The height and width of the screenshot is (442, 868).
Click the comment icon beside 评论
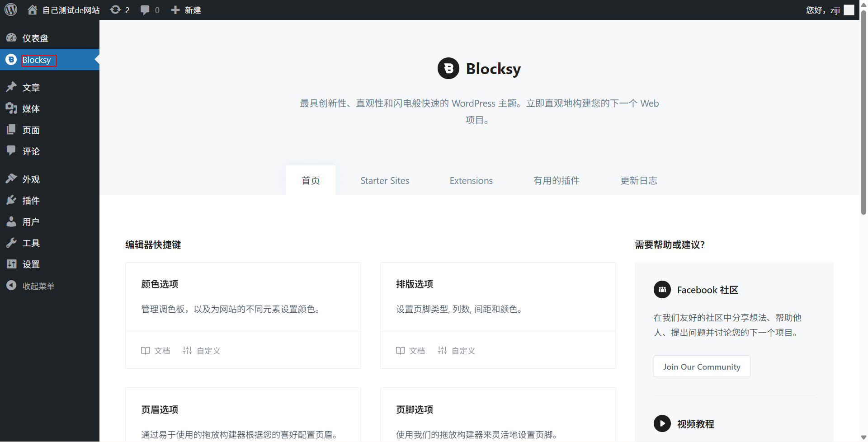tap(11, 150)
